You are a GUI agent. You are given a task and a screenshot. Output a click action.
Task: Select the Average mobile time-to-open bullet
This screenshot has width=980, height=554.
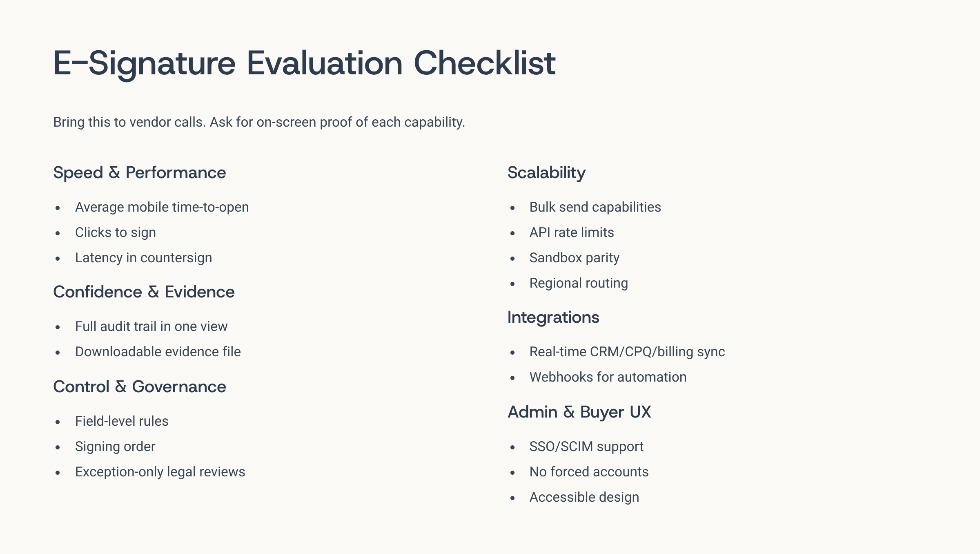pyautogui.click(x=162, y=207)
